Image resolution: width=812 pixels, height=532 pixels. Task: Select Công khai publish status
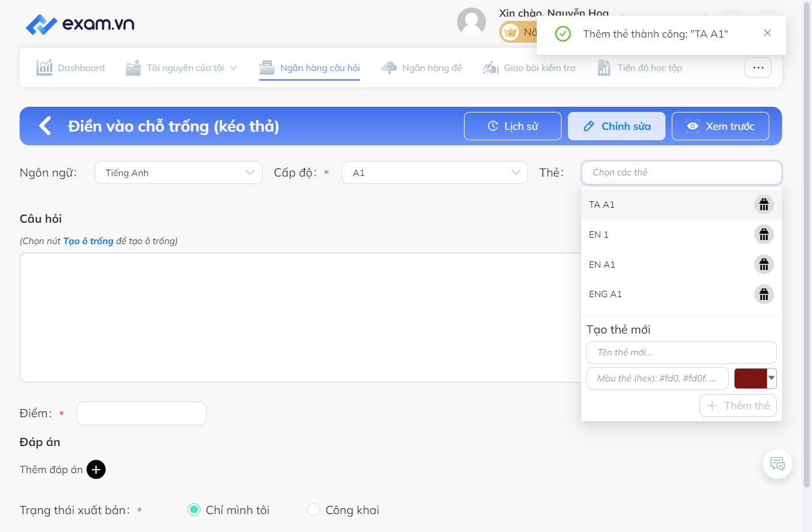click(313, 509)
